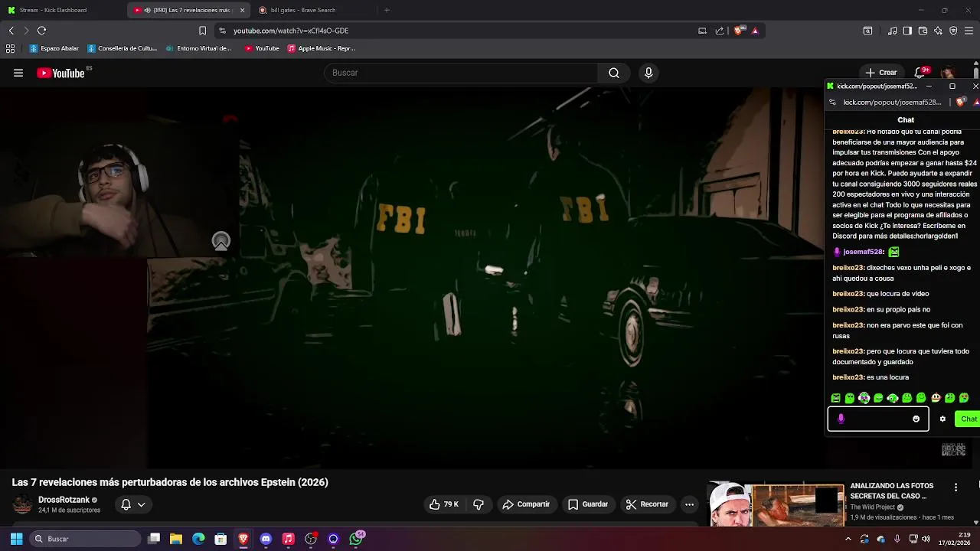The image size is (980, 551).
Task: Focus the YouTube Buscar search field
Action: pos(461,73)
